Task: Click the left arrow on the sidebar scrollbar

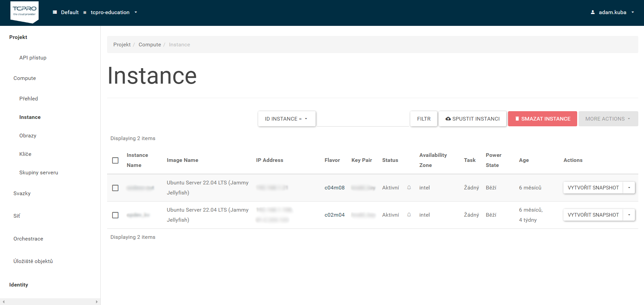Action: click(3, 302)
